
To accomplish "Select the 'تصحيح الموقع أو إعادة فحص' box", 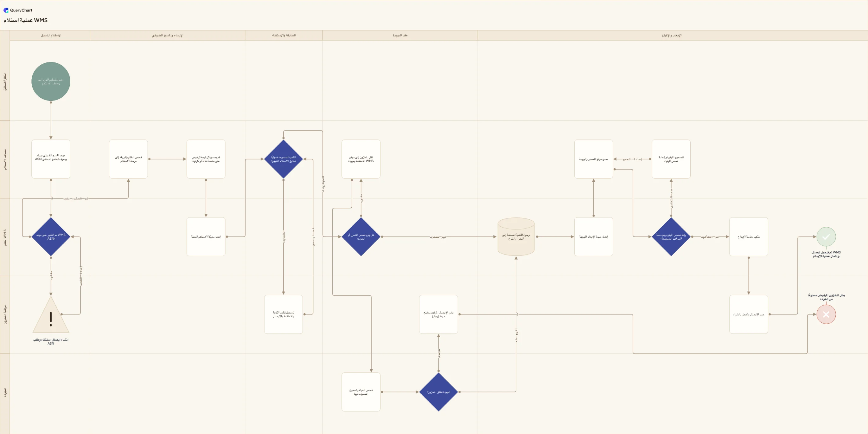I will (671, 159).
